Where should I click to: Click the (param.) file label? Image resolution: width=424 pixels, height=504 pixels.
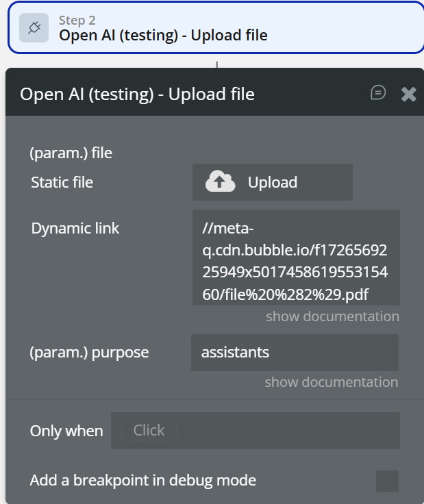coord(71,153)
